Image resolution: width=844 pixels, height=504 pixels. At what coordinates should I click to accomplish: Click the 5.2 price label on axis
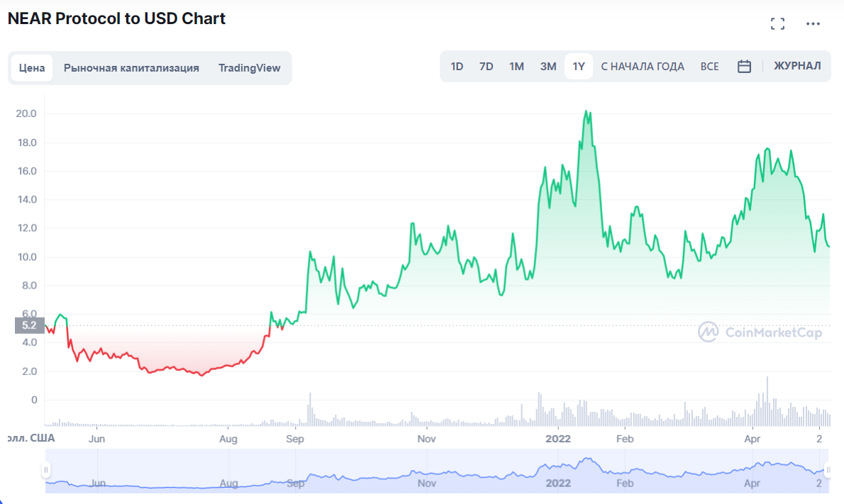click(x=29, y=325)
